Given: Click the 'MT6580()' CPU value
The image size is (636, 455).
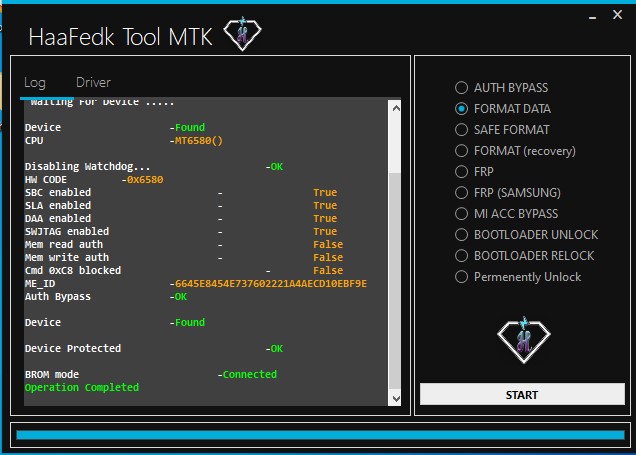Looking at the screenshot, I should point(198,141).
